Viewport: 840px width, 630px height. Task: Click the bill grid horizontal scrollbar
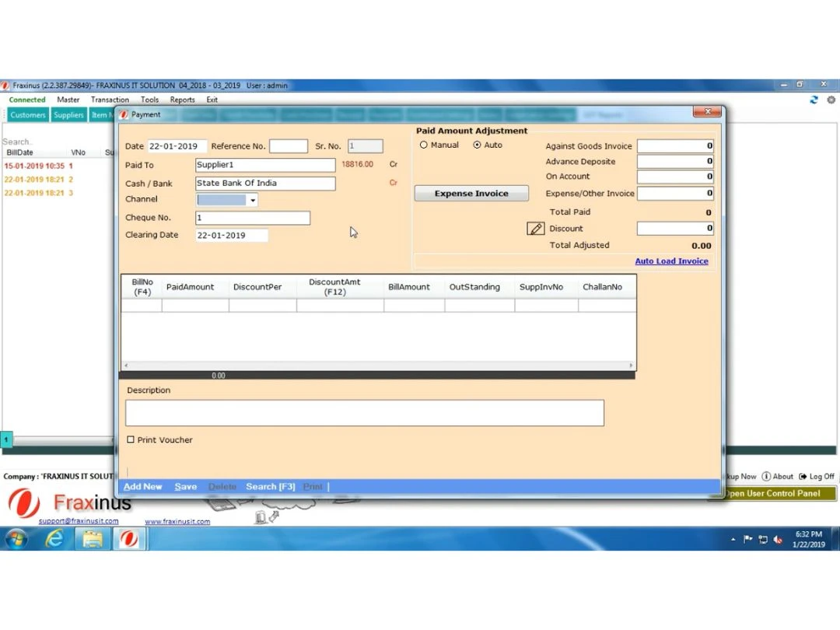pos(378,366)
